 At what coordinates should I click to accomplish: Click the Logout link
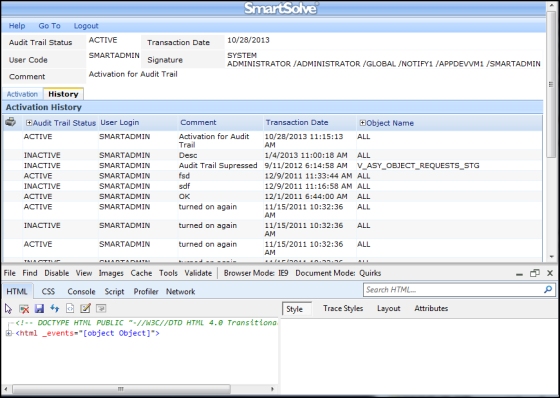[86, 26]
